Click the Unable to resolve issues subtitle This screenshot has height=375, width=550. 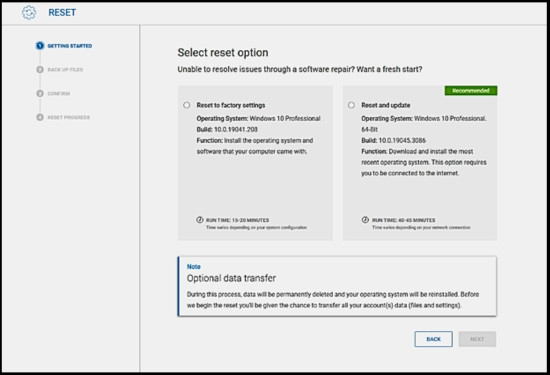[x=300, y=69]
